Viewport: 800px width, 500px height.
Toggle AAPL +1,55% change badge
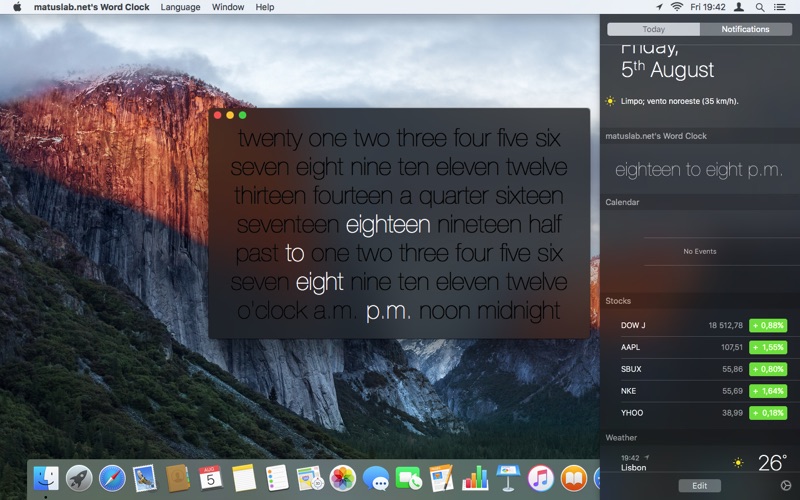768,347
